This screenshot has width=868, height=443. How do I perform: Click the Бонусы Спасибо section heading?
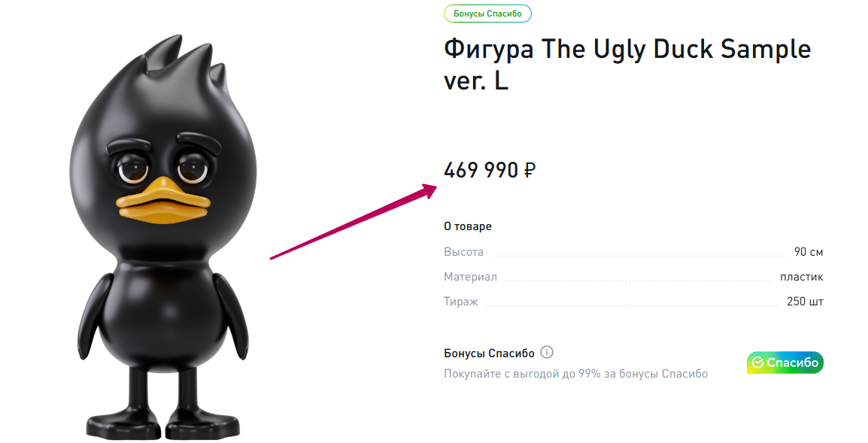point(490,353)
